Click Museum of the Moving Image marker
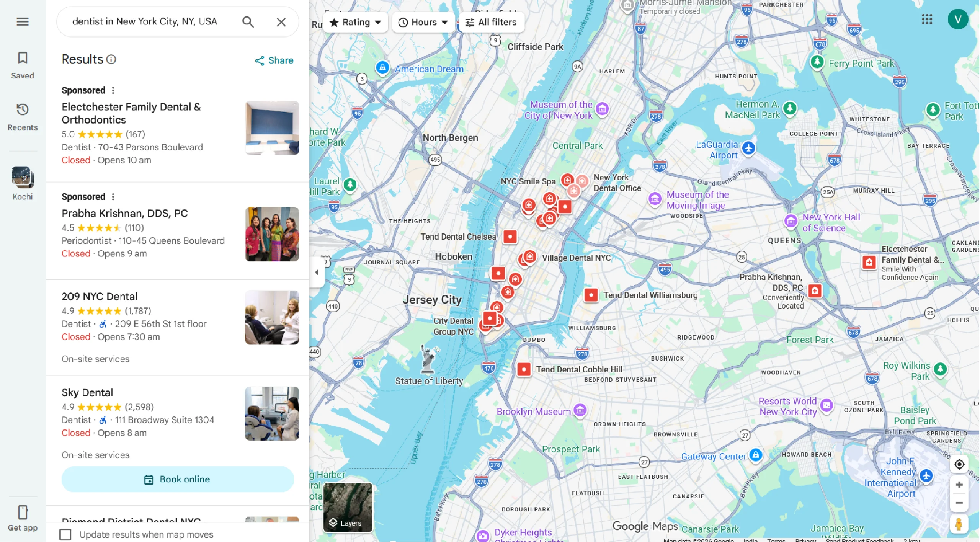 (655, 199)
